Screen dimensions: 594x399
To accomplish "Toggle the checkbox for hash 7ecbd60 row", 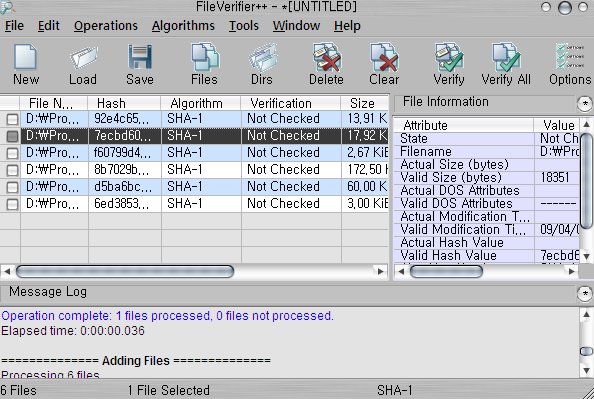I will pyautogui.click(x=12, y=136).
